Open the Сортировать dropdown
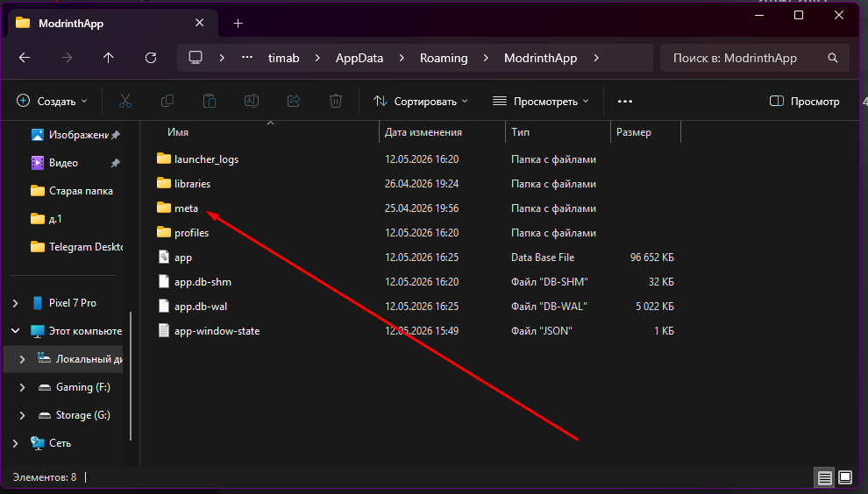The width and height of the screenshot is (868, 494). click(421, 102)
